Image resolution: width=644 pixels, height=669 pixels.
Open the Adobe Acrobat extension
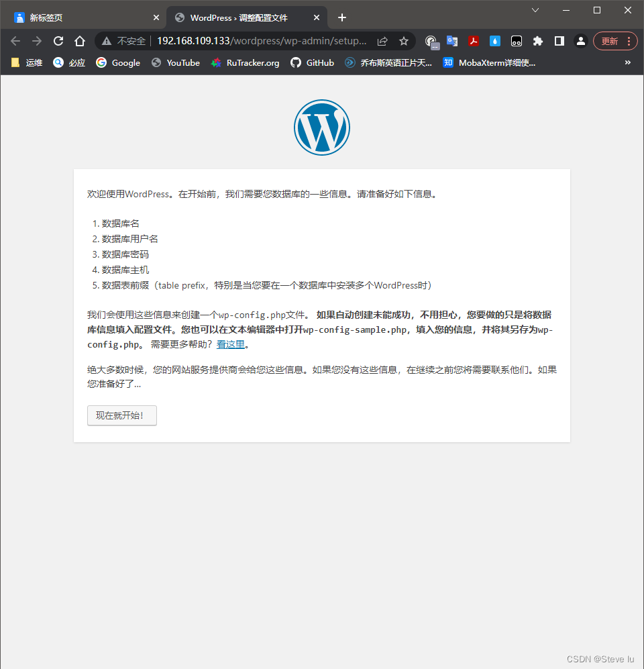point(474,41)
